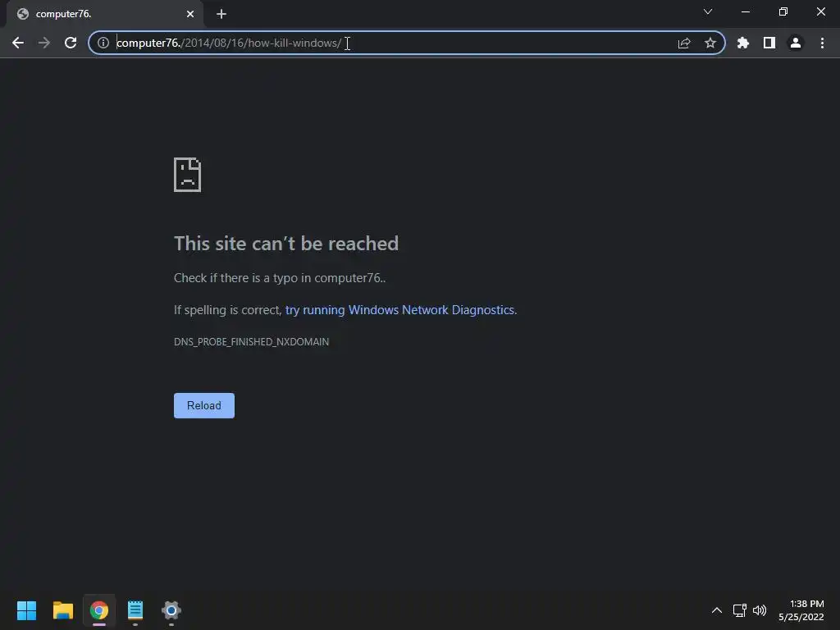Restore down the Chrome window
The image size is (840, 630).
coord(783,11)
